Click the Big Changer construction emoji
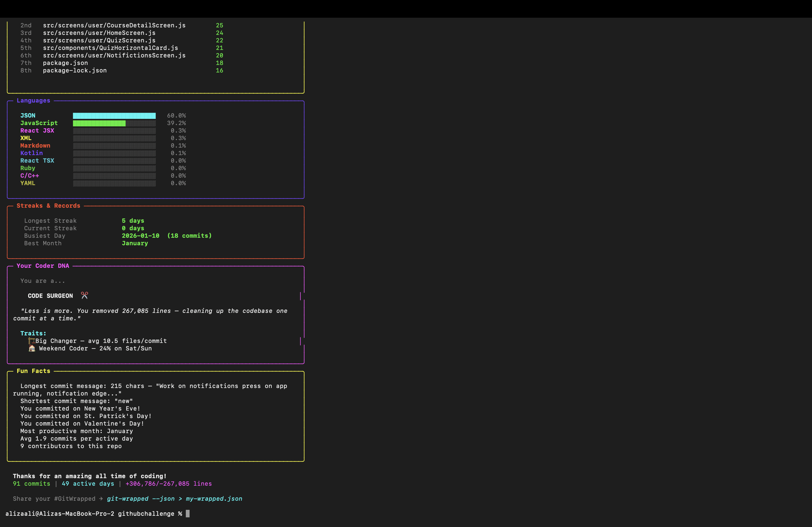This screenshot has width=812, height=527. 31,341
